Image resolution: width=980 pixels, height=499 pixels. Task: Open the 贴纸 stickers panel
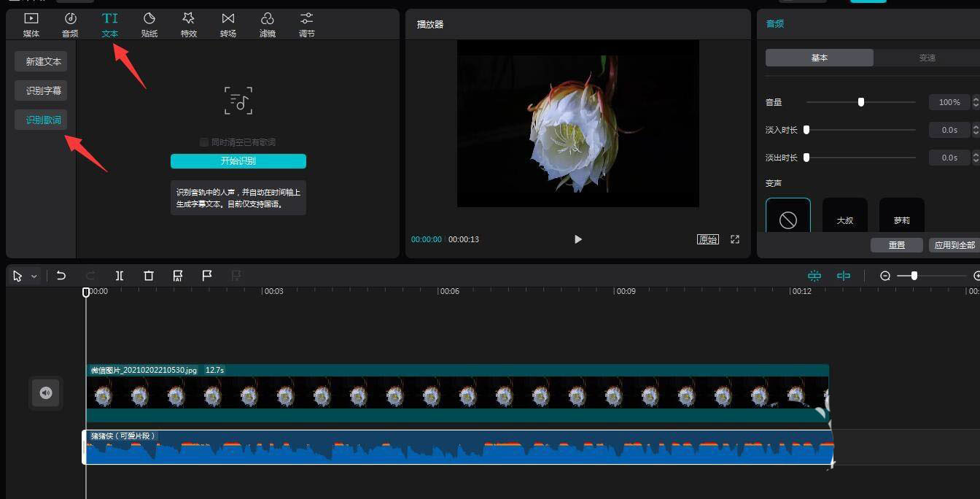(x=149, y=24)
